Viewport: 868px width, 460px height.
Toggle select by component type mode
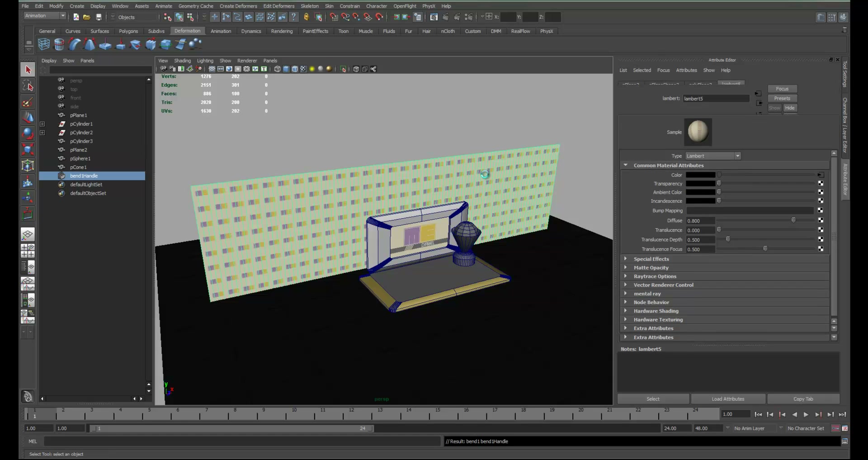click(x=190, y=17)
